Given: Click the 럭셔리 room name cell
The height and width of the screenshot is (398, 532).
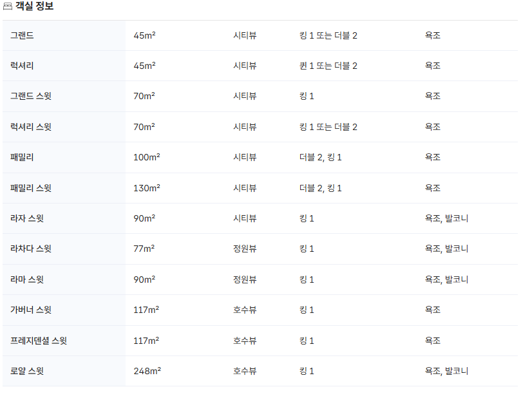Looking at the screenshot, I should coord(22,66).
